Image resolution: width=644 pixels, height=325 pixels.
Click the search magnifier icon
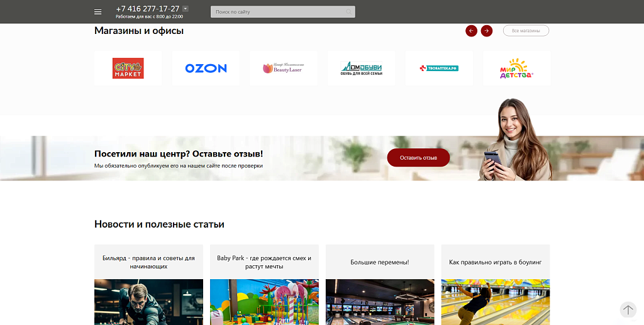tap(349, 12)
